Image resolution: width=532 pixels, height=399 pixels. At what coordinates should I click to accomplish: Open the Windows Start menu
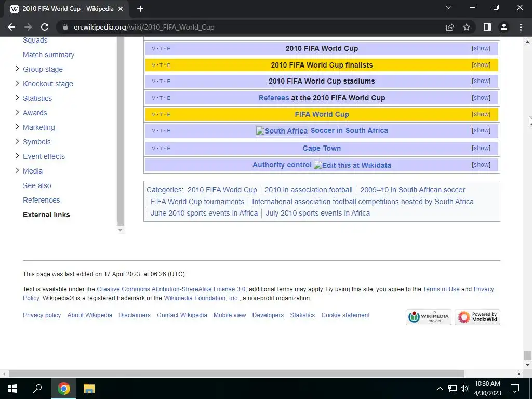(x=12, y=389)
